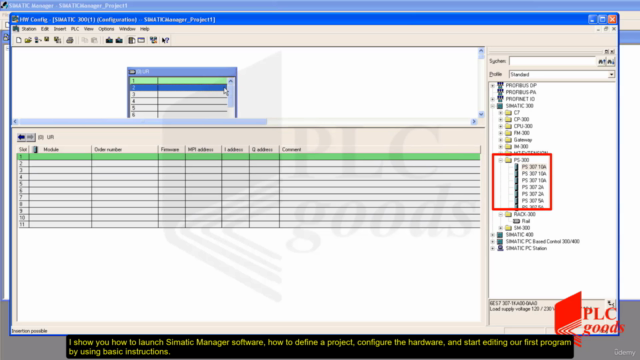640x360 pixels.
Task: Select the first PS 307 10A module
Action: [x=533, y=167]
